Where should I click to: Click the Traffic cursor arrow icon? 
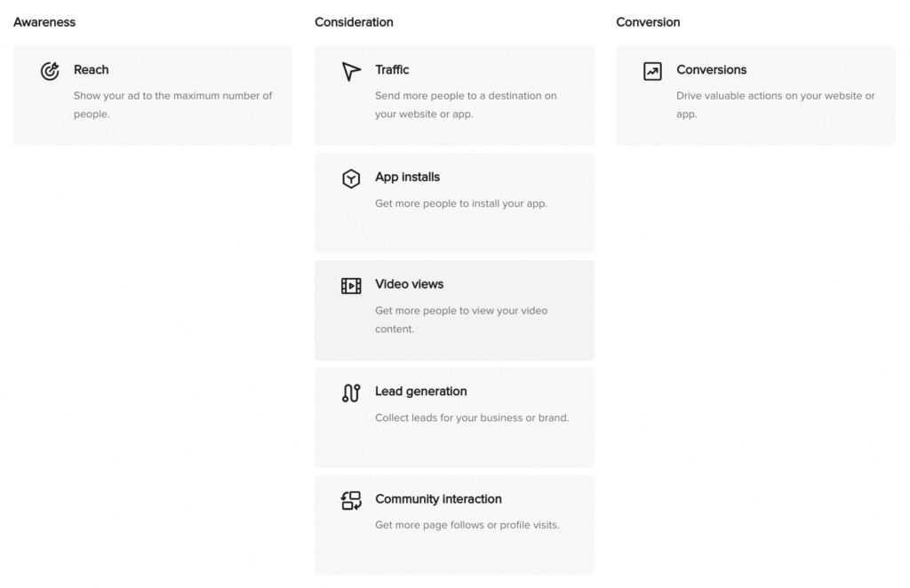tap(351, 71)
